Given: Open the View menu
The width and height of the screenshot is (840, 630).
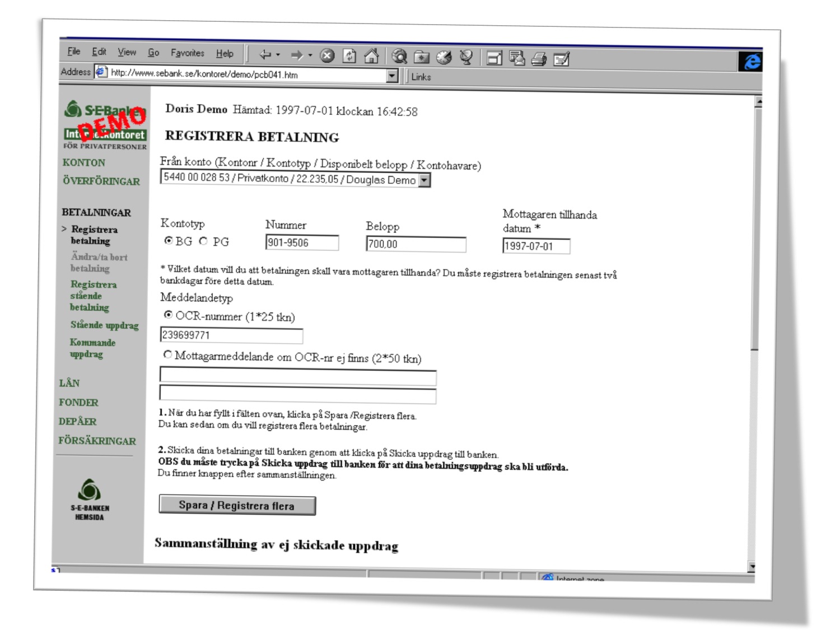Looking at the screenshot, I should point(127,52).
